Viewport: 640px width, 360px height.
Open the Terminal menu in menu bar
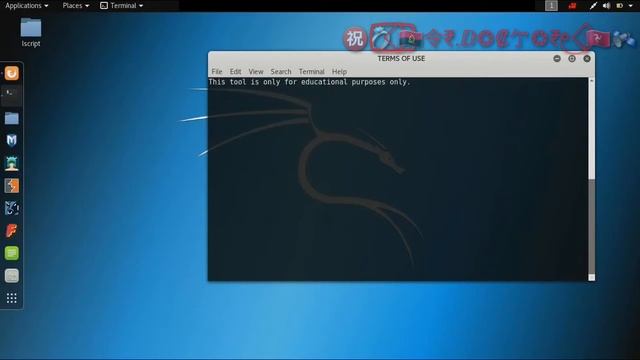tap(311, 71)
